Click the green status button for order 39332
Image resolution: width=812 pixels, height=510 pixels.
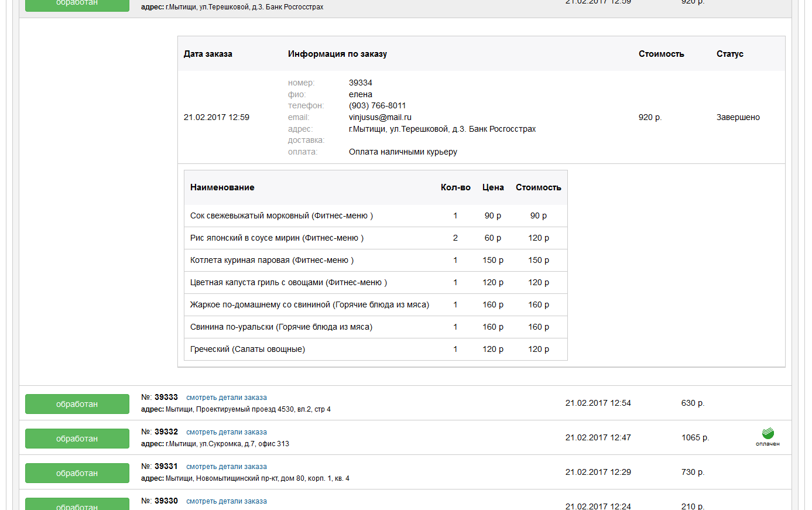[x=77, y=439]
